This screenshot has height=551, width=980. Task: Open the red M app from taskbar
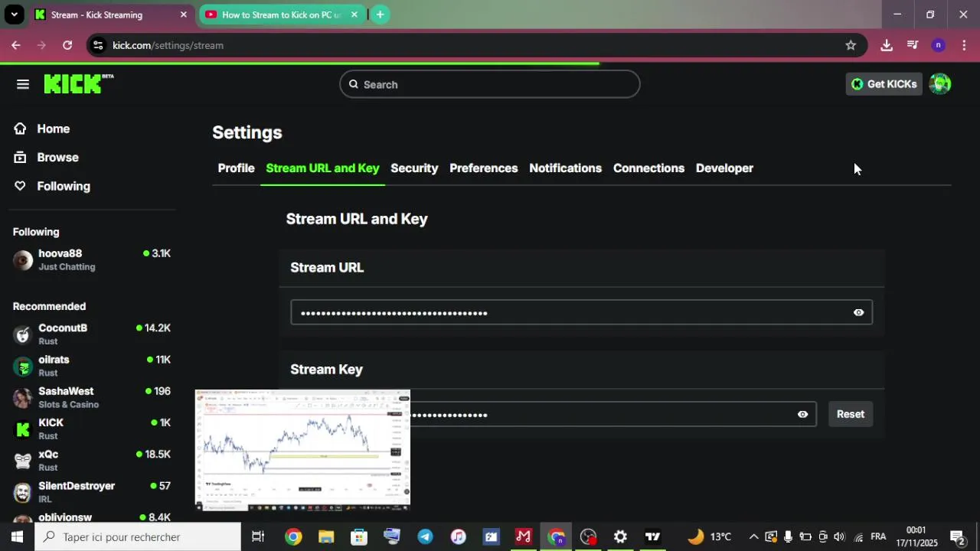(524, 536)
